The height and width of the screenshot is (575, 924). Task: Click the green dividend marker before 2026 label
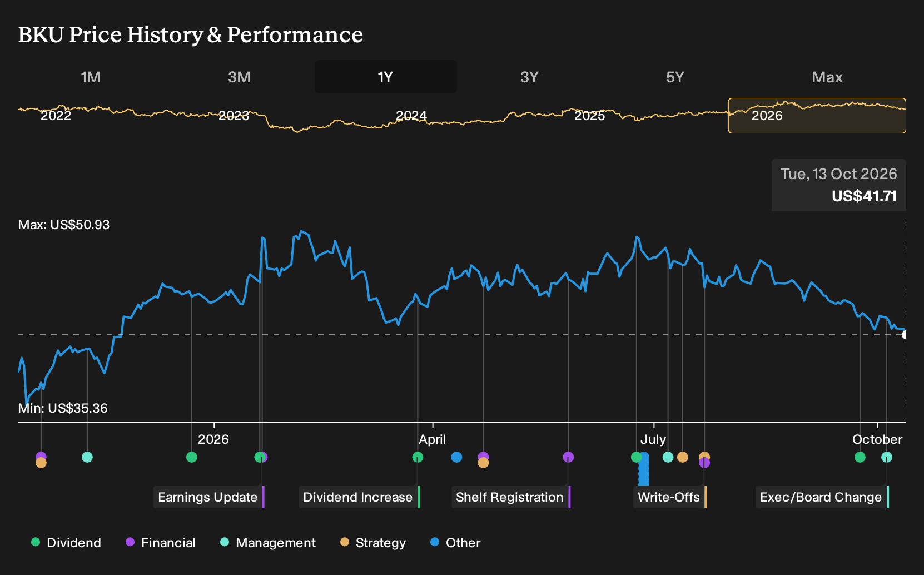[x=192, y=457]
